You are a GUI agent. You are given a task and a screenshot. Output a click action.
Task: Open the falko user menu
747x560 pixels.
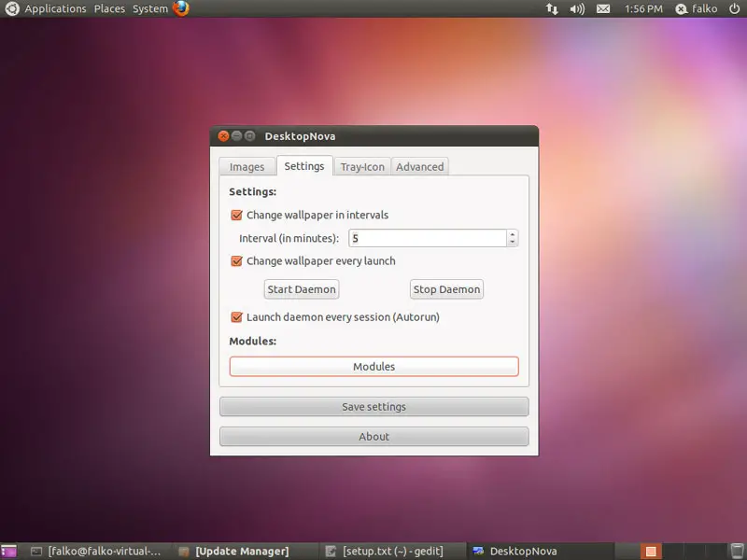(x=696, y=8)
